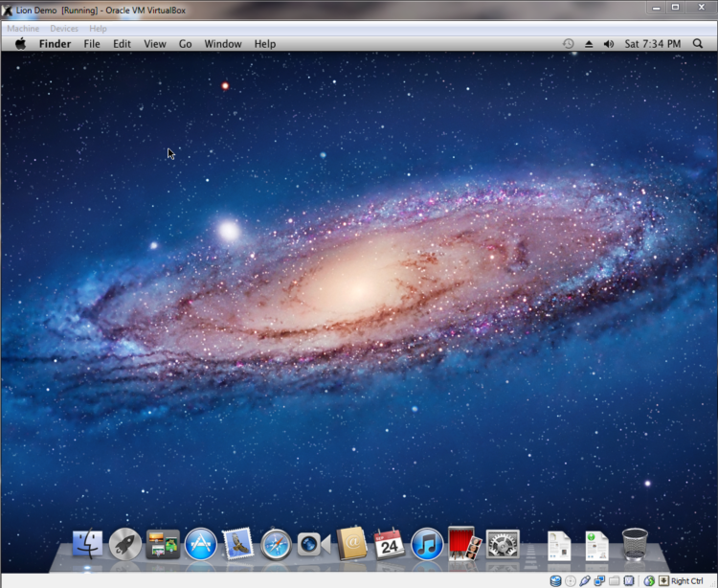Click the volume speaker menu bar icon

609,44
